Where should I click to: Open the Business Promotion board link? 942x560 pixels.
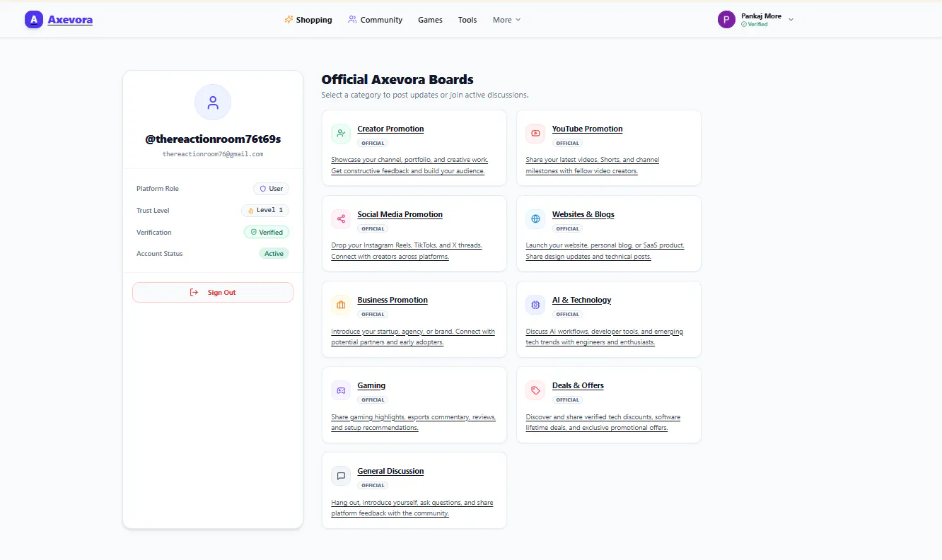coord(392,300)
